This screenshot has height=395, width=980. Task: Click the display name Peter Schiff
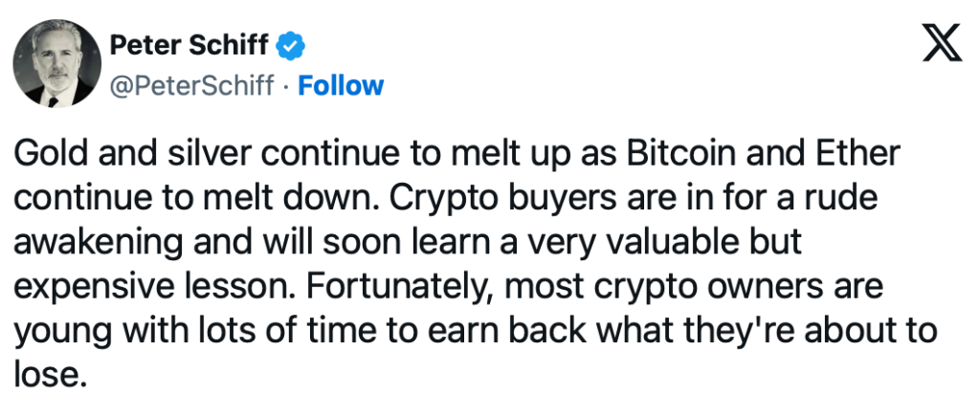pyautogui.click(x=191, y=44)
